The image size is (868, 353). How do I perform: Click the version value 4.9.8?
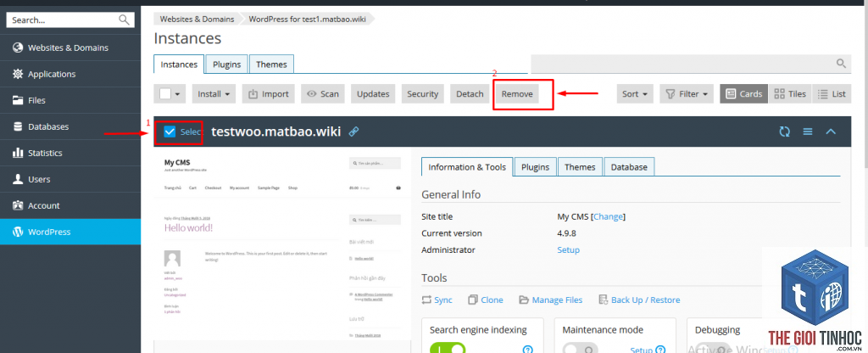[x=566, y=233]
